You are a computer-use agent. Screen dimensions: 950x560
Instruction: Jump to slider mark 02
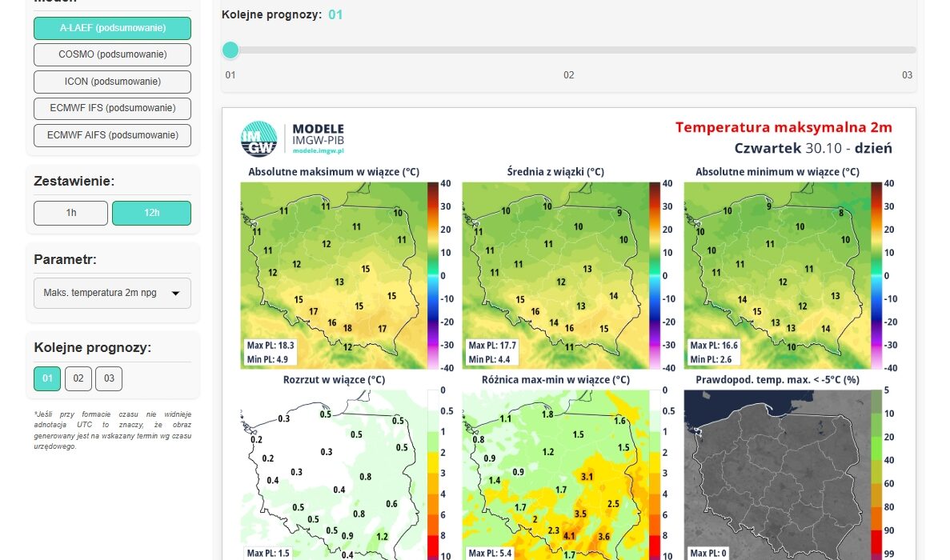coord(568,50)
